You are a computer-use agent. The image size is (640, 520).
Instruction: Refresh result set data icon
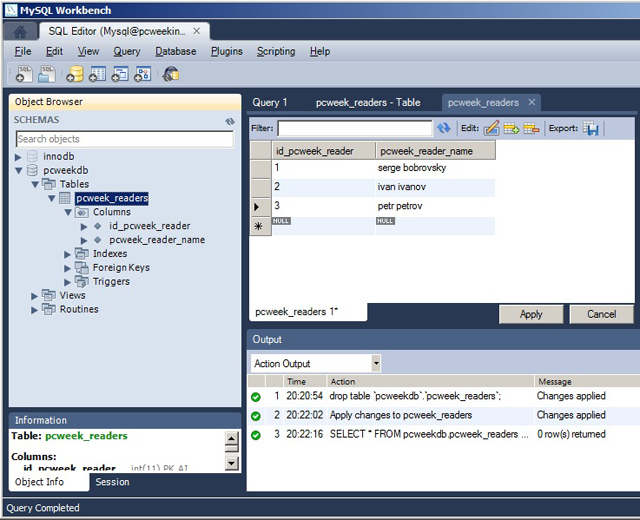[x=444, y=128]
